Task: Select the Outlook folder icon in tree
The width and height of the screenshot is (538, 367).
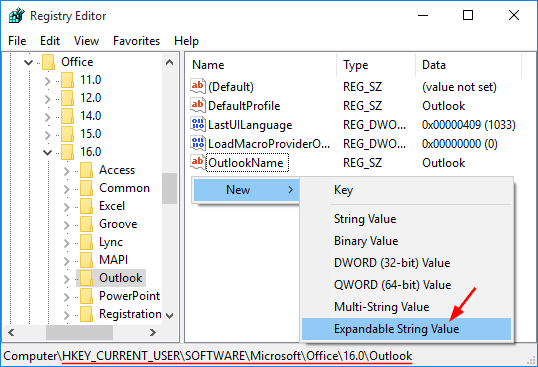Action: tap(86, 277)
